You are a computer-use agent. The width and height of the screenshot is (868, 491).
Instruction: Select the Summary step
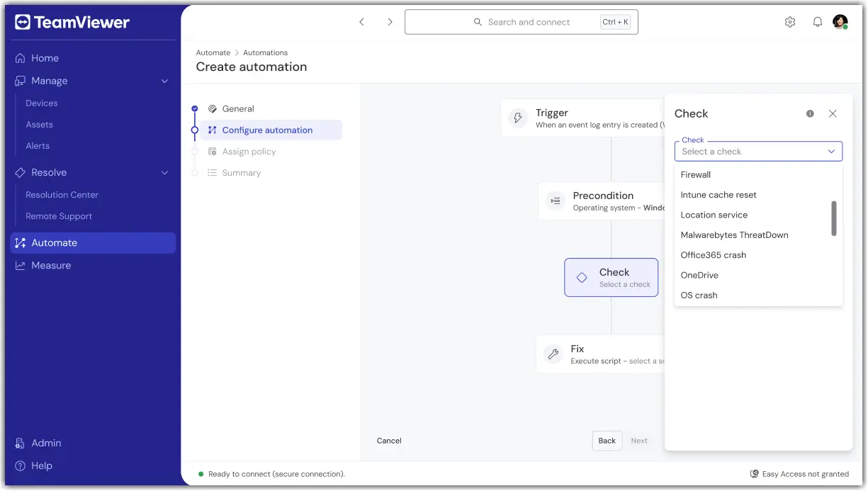[241, 173]
